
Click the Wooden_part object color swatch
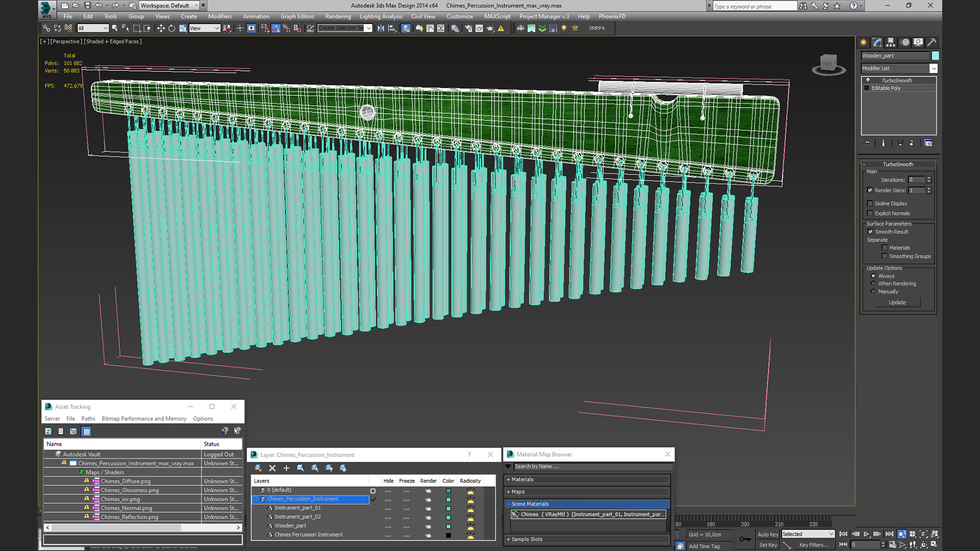point(935,56)
